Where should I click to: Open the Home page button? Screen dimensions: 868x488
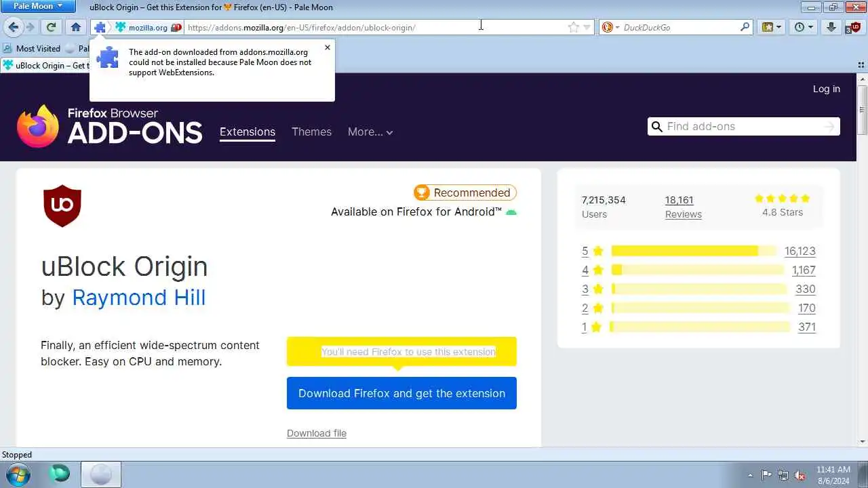[x=76, y=27]
